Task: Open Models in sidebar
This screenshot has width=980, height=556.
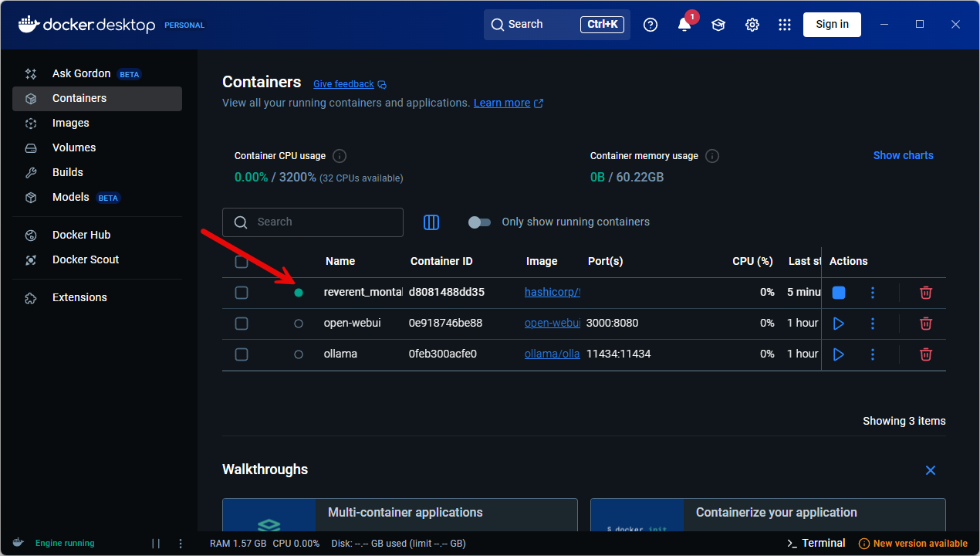Action: 97,198
